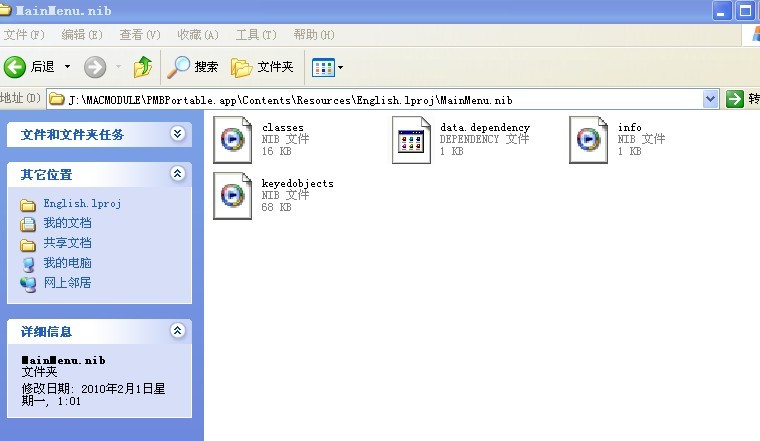Click the info file name label

630,127
